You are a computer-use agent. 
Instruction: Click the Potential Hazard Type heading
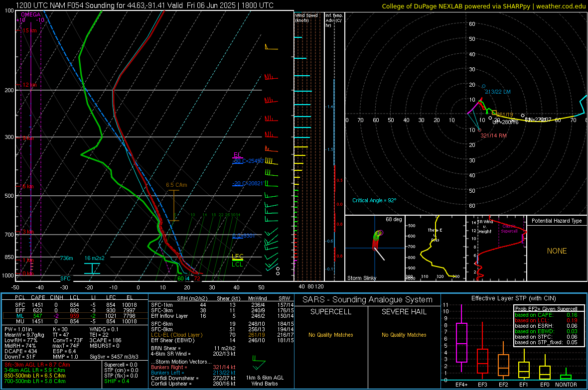point(557,221)
